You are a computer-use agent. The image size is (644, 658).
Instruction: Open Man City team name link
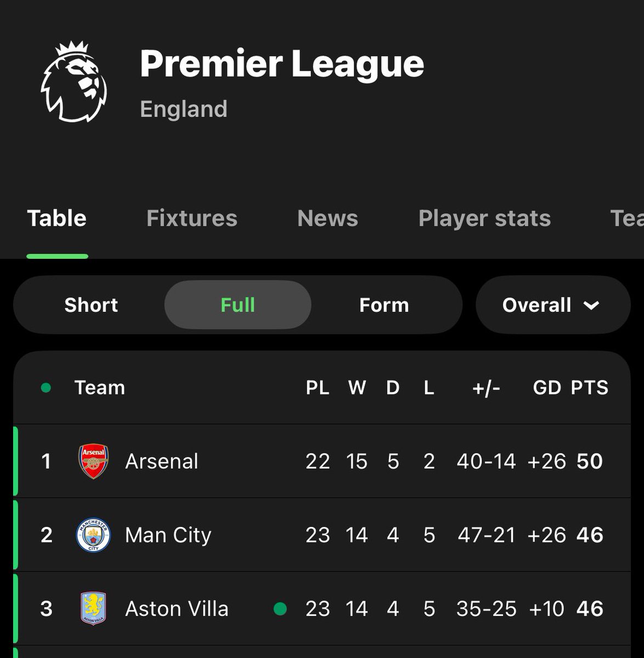click(168, 535)
